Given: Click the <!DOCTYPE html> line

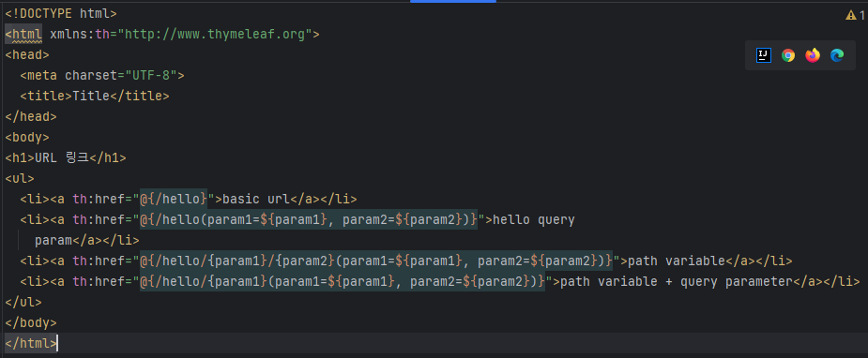Looking at the screenshot, I should 61,13.
